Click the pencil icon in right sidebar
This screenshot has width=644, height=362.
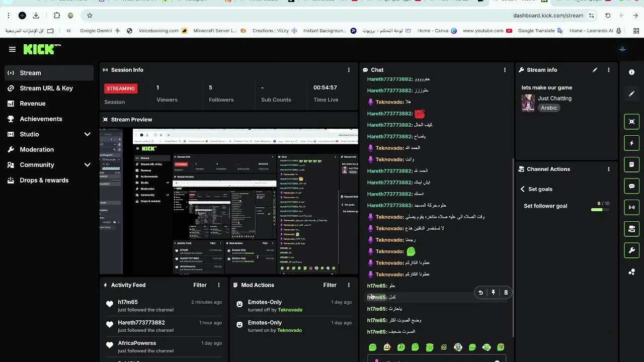coord(632,94)
